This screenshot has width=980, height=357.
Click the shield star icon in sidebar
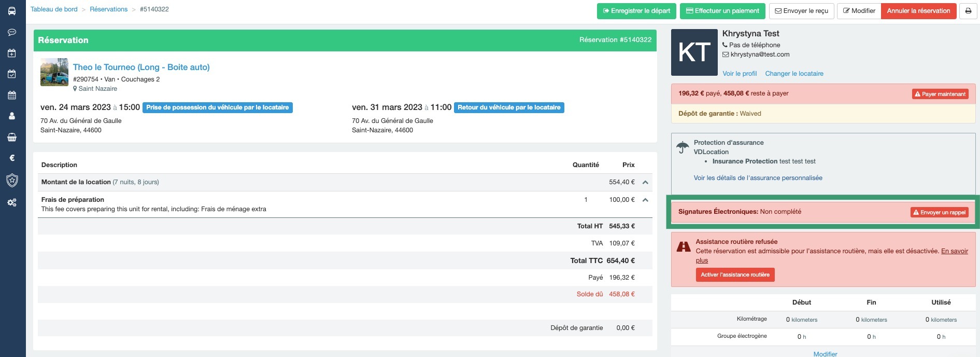tap(12, 181)
